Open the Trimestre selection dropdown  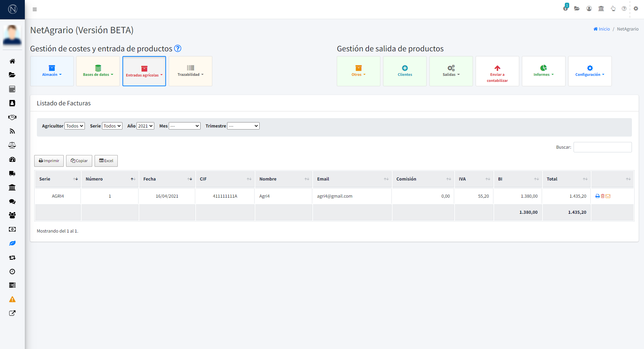(x=243, y=126)
